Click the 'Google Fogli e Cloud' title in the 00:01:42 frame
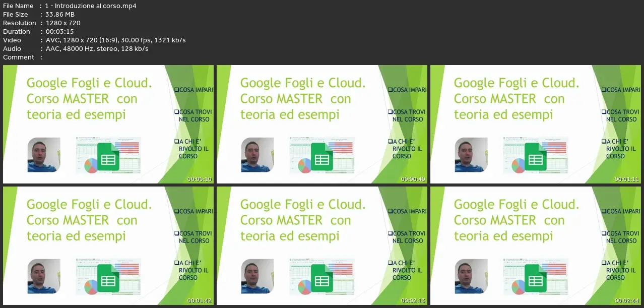 click(89, 205)
